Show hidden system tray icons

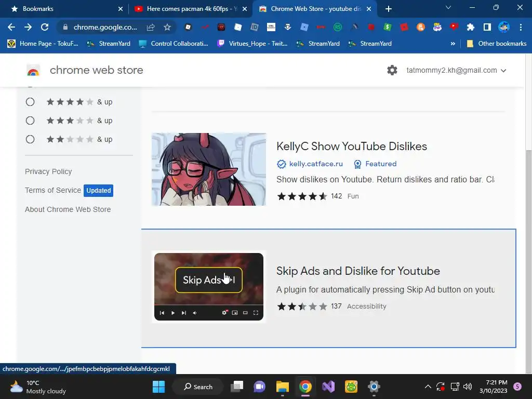pyautogui.click(x=428, y=387)
